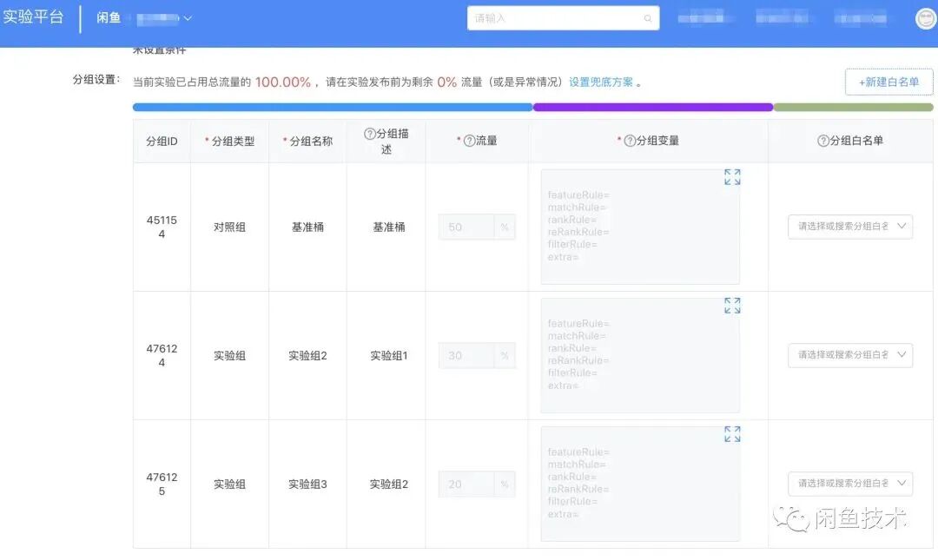Screen dimensions: 938x560
Task: Click the help icon beside 分组描述
Action: point(370,134)
